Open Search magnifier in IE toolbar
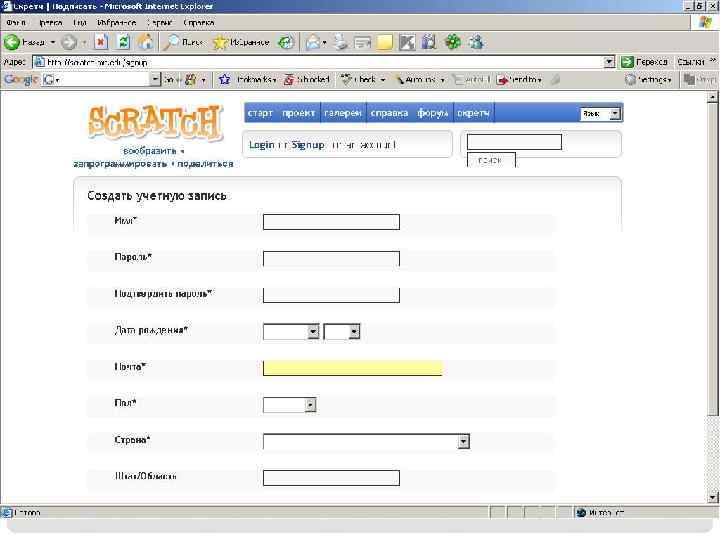This screenshot has width=720, height=540. tap(184, 42)
